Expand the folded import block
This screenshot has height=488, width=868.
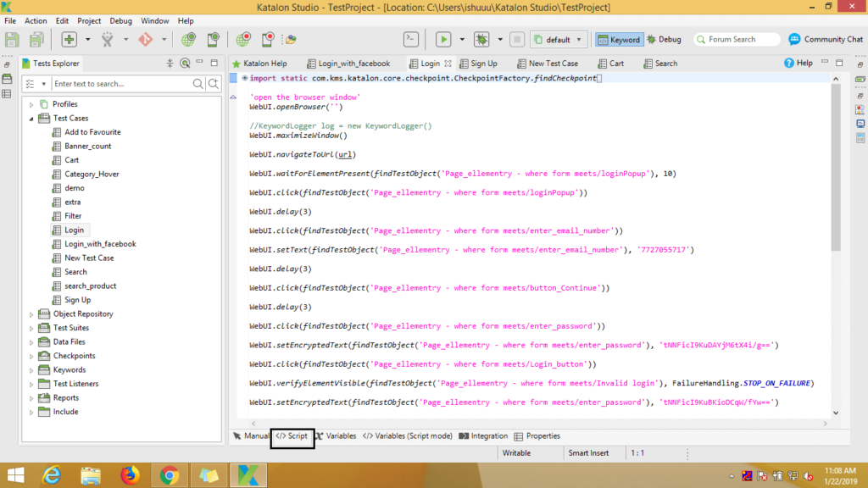tap(245, 78)
